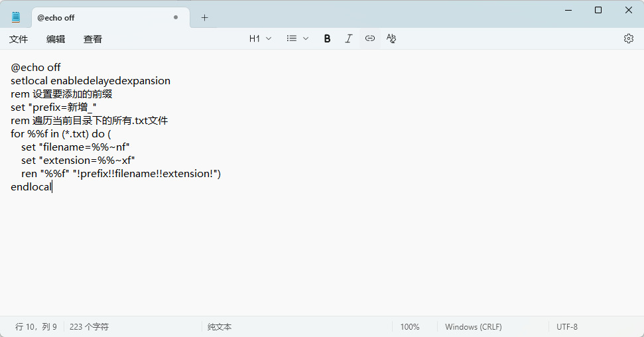Click the 'rem 遍历当前目录下的所有.txt文件' line

point(89,121)
